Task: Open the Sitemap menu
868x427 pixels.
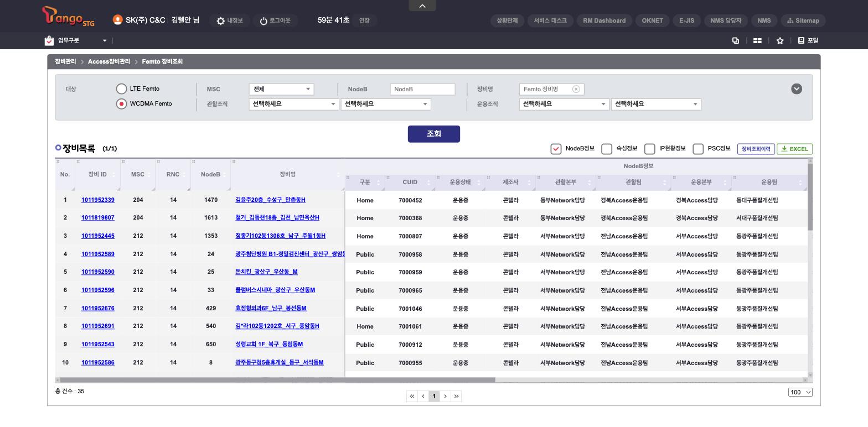Action: (x=803, y=20)
